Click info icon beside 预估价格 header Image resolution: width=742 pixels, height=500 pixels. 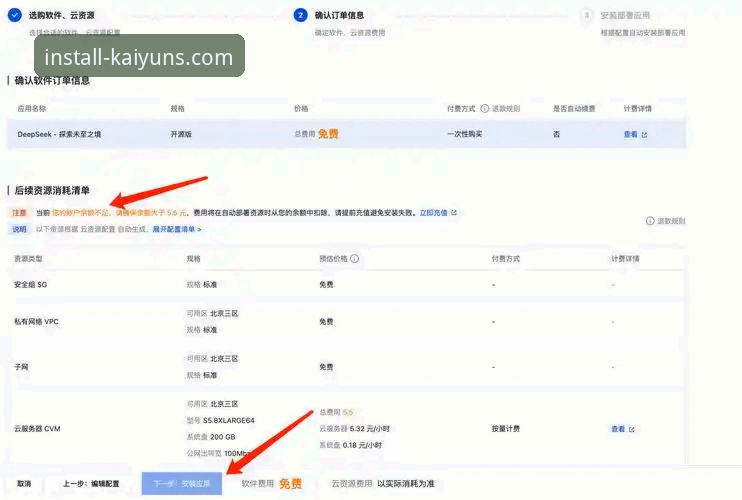[354, 259]
